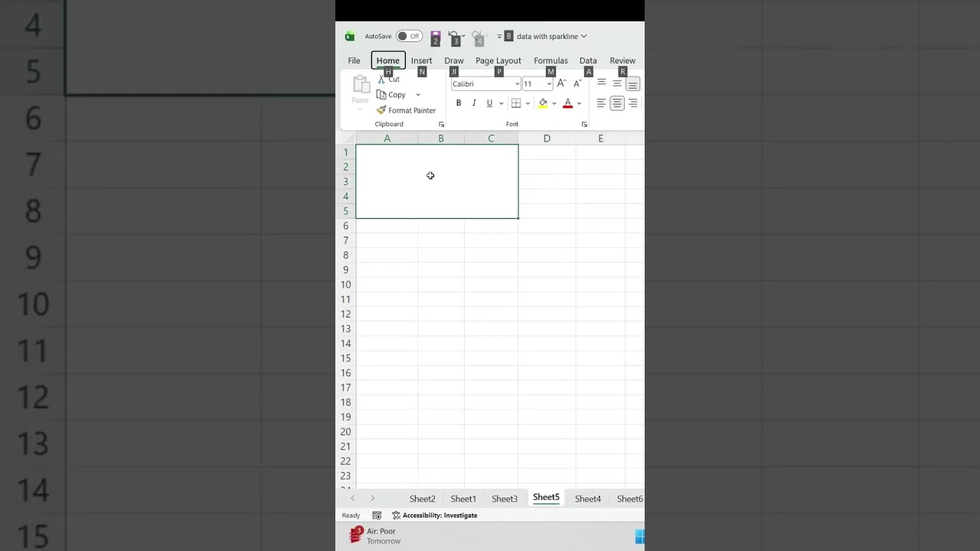This screenshot has height=551, width=980.
Task: Expand the Copy options arrow
Action: tap(418, 95)
